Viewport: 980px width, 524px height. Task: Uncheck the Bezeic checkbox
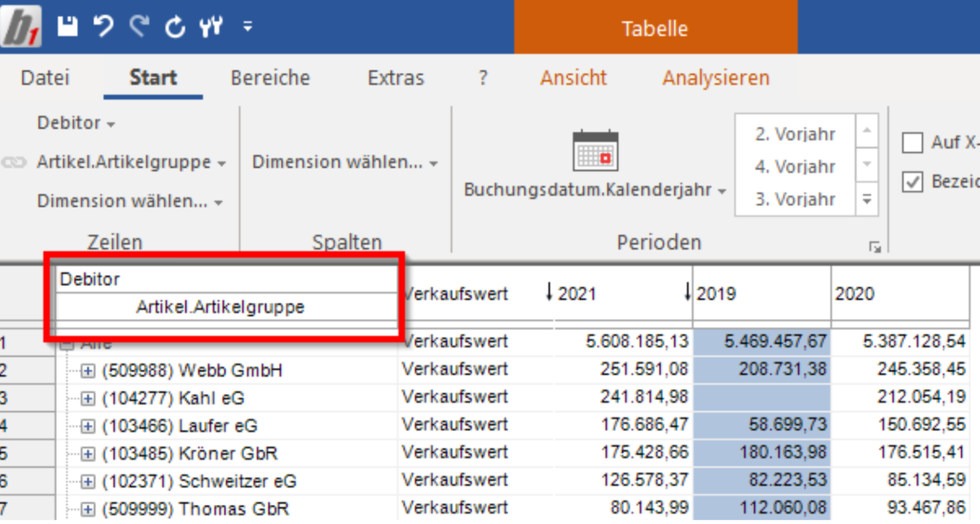point(912,182)
